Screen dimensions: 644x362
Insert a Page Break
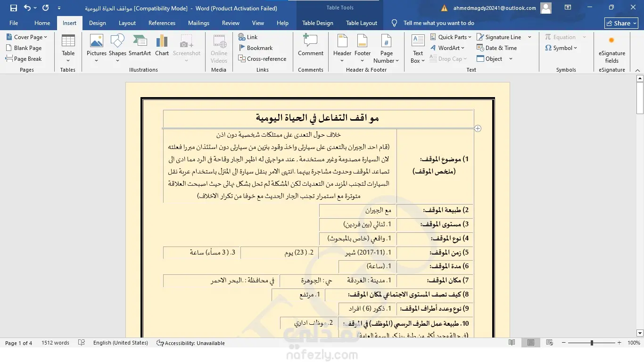[x=24, y=58]
